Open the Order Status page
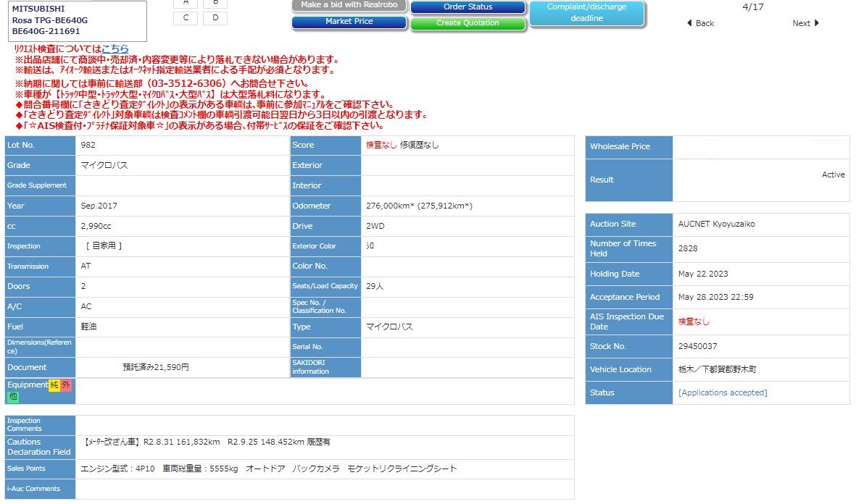This screenshot has width=856, height=504. (468, 7)
